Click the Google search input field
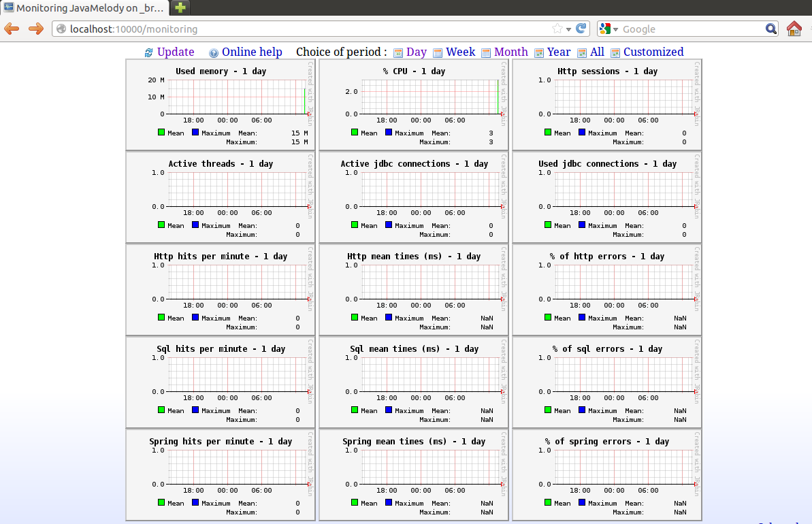The height and width of the screenshot is (524, 812). [x=691, y=29]
